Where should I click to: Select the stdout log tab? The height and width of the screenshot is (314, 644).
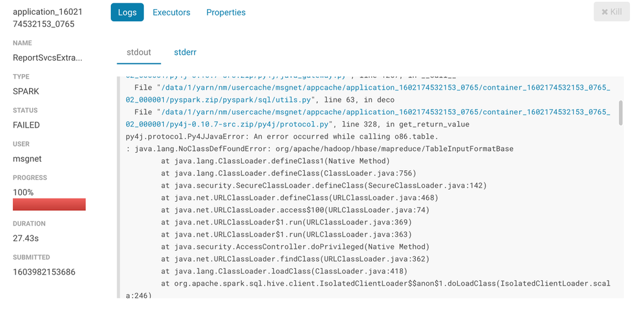[139, 52]
